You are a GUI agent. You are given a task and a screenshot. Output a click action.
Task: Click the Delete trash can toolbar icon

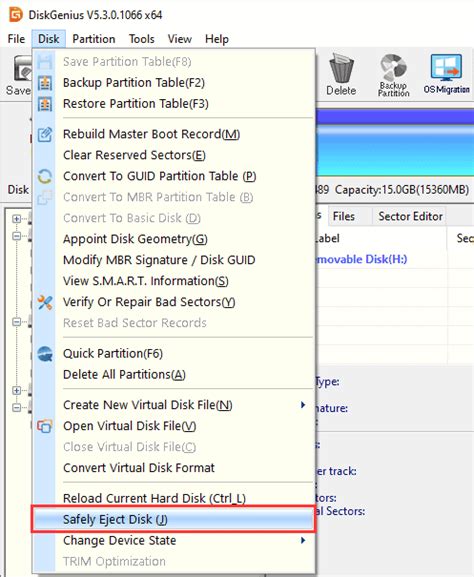point(341,68)
